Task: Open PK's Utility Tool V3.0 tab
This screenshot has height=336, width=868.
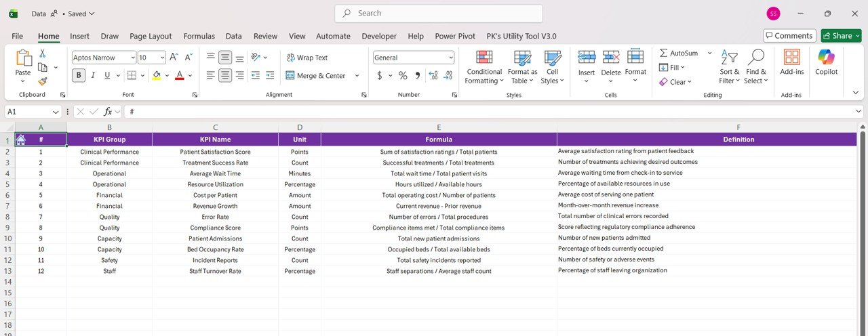Action: click(521, 36)
